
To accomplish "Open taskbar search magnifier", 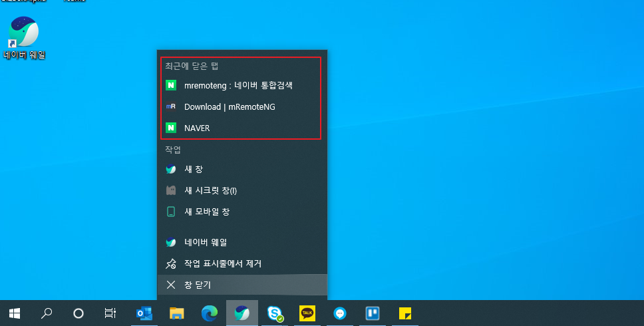I will 47,313.
